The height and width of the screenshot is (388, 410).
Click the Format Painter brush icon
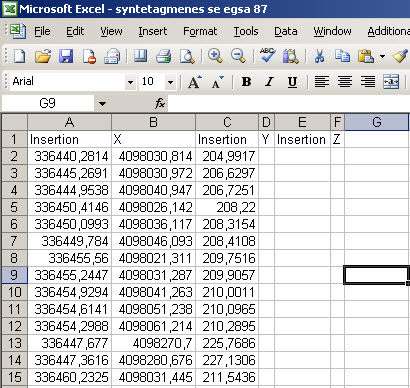pyautogui.click(x=400, y=56)
